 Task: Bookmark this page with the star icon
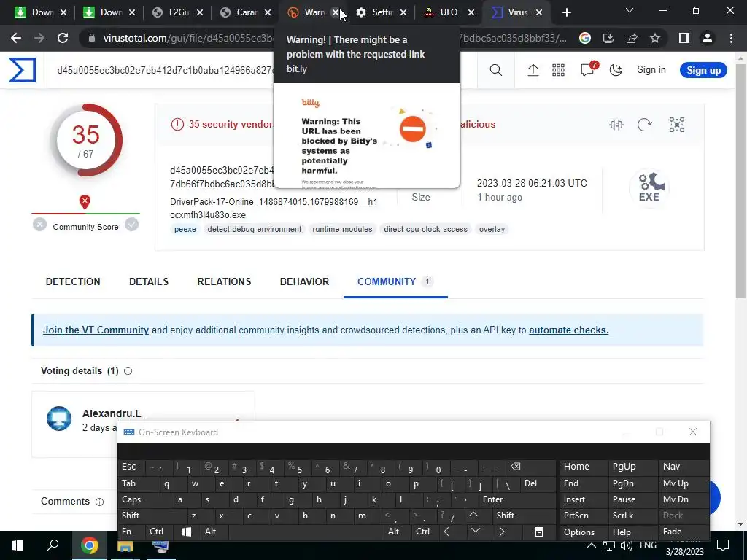[655, 38]
